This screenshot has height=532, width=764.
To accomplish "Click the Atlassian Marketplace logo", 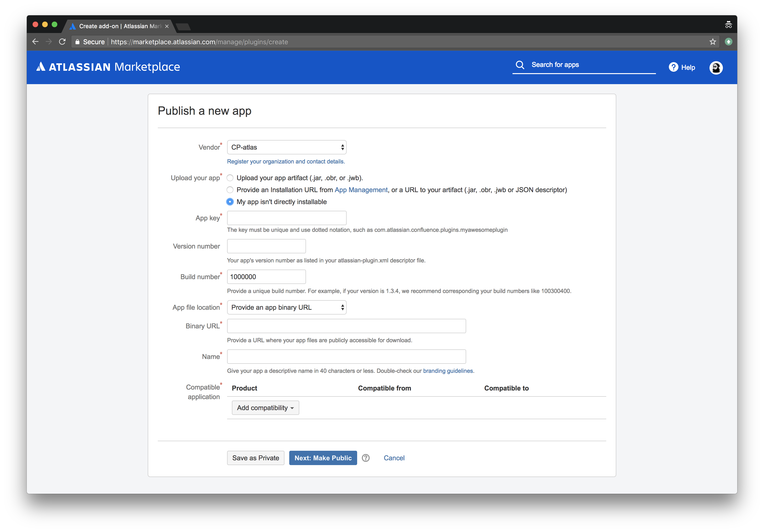I will coord(108,67).
